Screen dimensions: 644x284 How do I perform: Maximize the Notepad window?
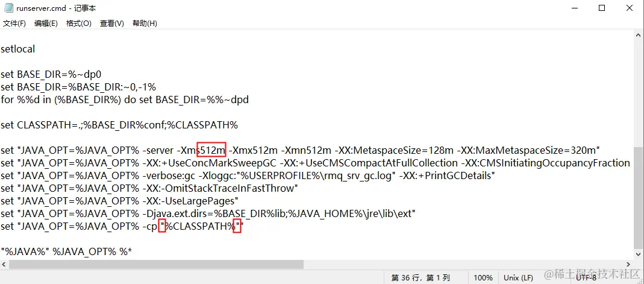(602, 8)
